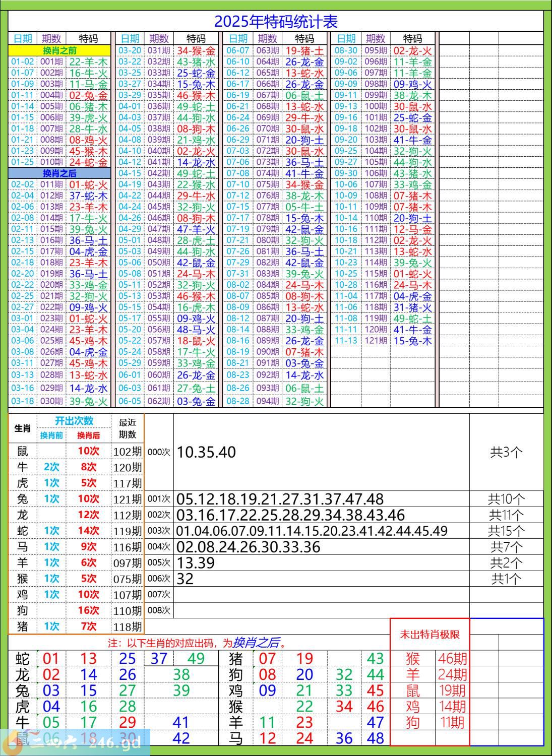Click the 14次 count for 蛇
Image resolution: width=552 pixels, height=756 pixels.
(x=88, y=531)
